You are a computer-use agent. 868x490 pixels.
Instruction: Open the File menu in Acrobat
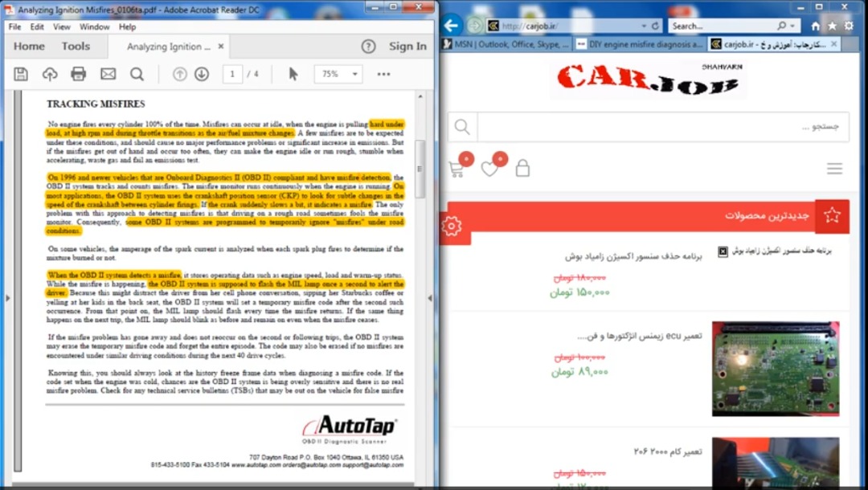[x=15, y=27]
